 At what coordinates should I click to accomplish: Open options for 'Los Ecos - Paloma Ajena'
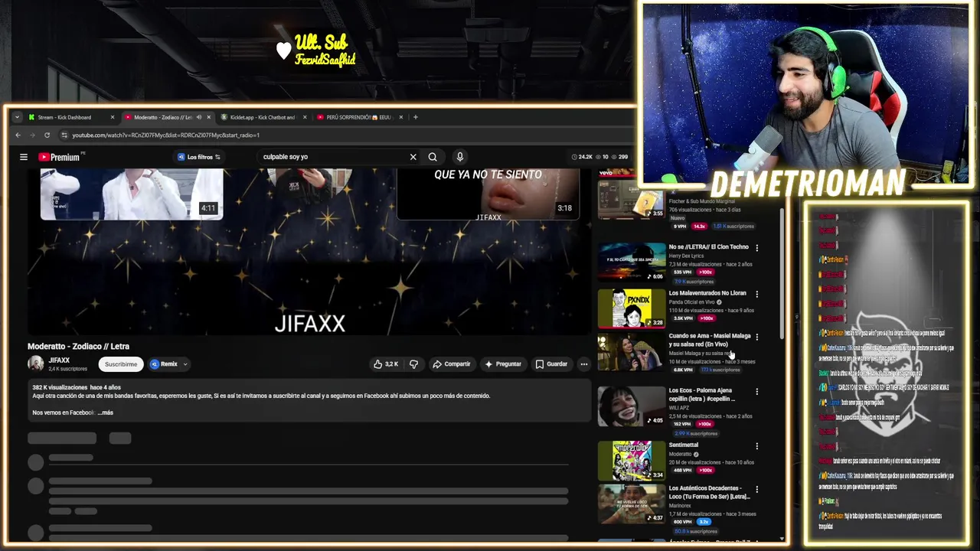(x=756, y=391)
